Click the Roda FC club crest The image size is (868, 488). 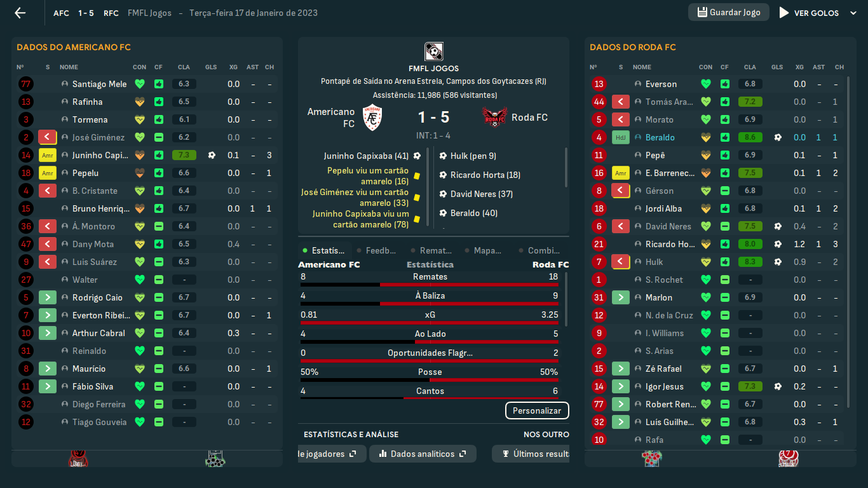[494, 118]
